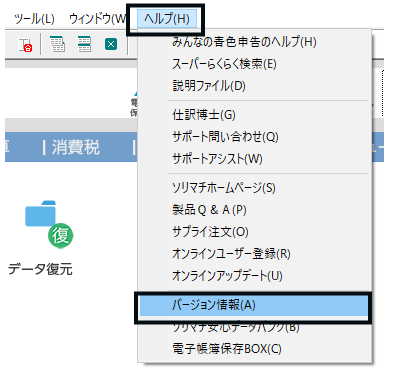Open 説明ファイル(D) menu entry

(x=255, y=86)
